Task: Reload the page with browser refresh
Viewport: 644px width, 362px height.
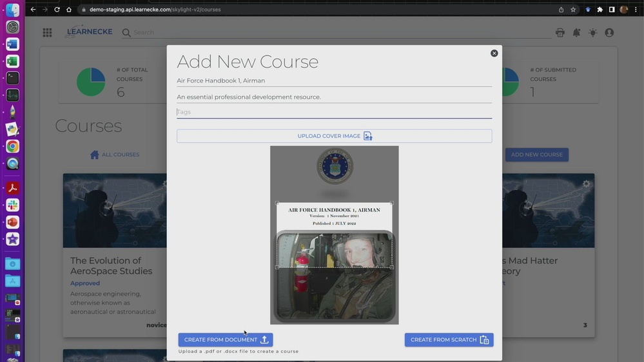Action: pyautogui.click(x=57, y=10)
